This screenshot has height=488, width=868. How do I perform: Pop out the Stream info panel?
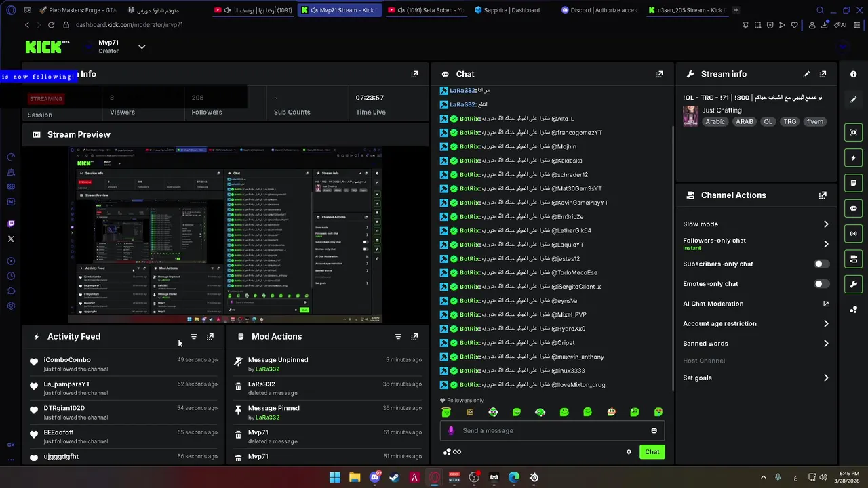[x=823, y=74]
